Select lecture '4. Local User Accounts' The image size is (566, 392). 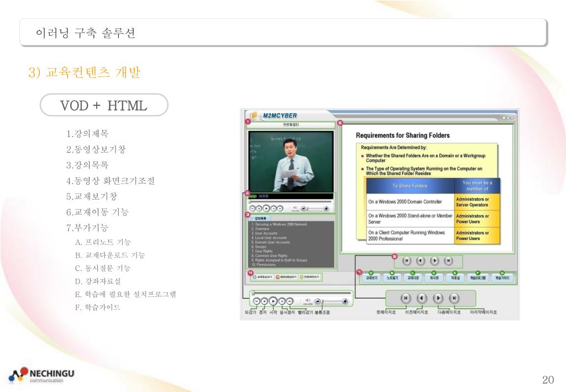click(x=269, y=238)
